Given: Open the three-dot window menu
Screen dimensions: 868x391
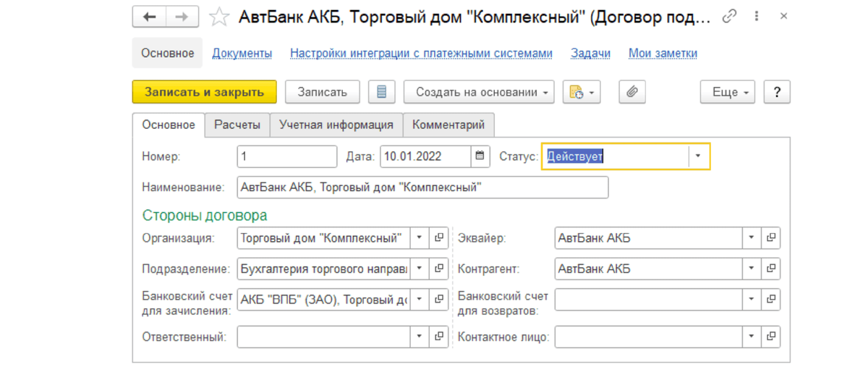Looking at the screenshot, I should [x=757, y=16].
